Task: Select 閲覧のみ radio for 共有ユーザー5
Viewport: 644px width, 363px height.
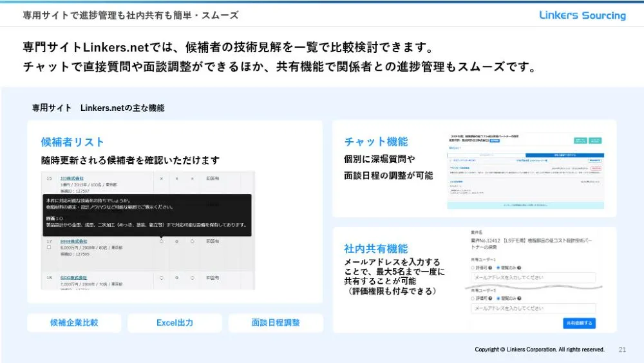Action: coord(498,299)
